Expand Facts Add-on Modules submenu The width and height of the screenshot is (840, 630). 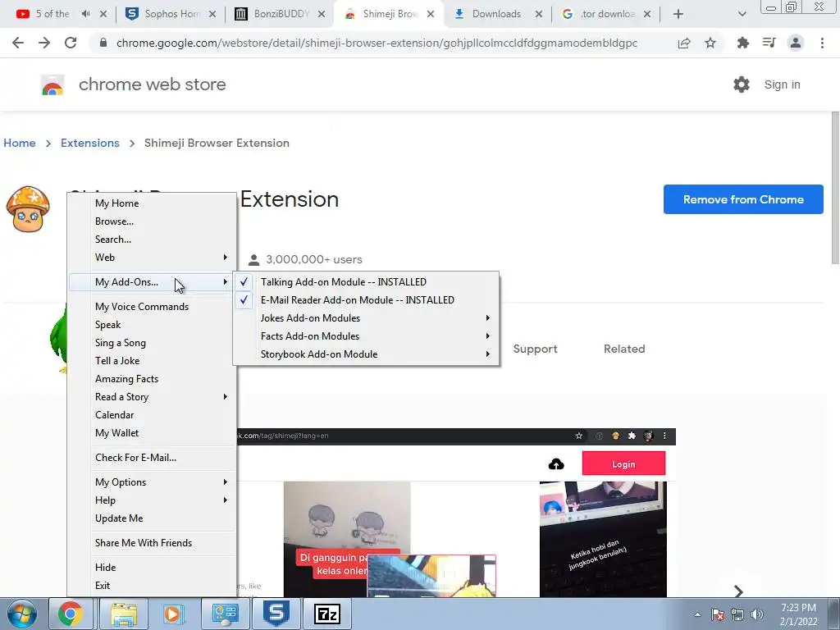point(367,336)
